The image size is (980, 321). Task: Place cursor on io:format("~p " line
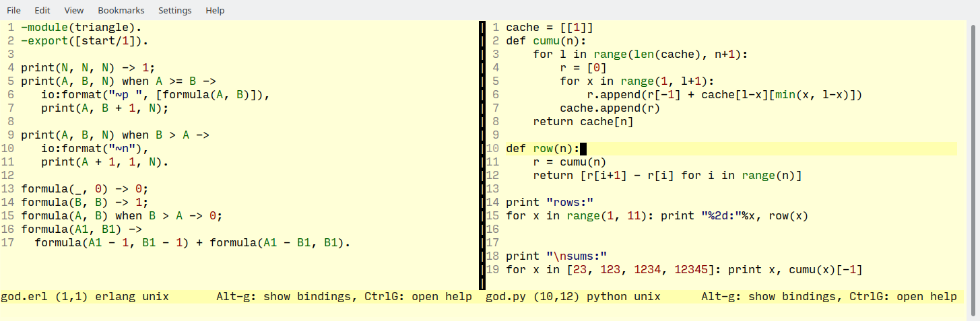(x=156, y=95)
